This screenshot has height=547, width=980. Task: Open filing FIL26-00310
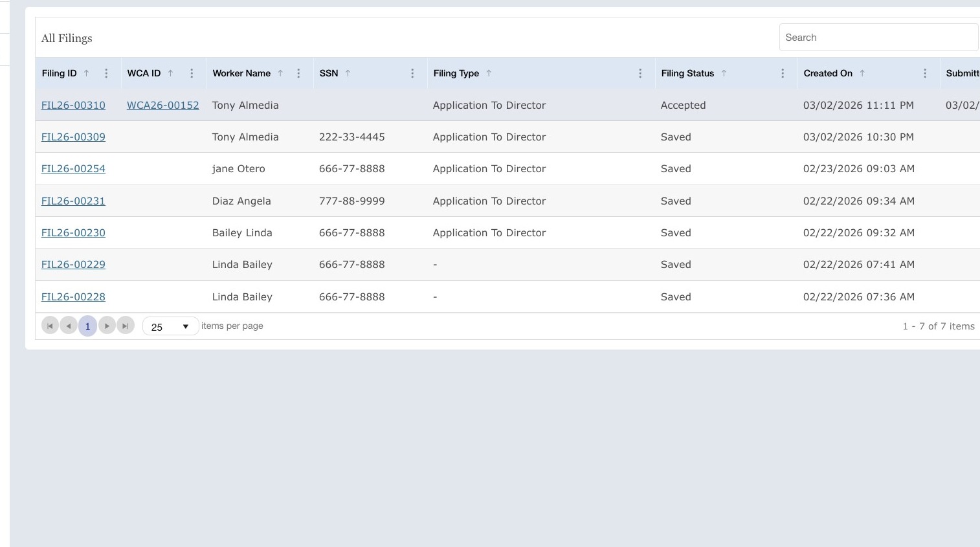point(73,106)
